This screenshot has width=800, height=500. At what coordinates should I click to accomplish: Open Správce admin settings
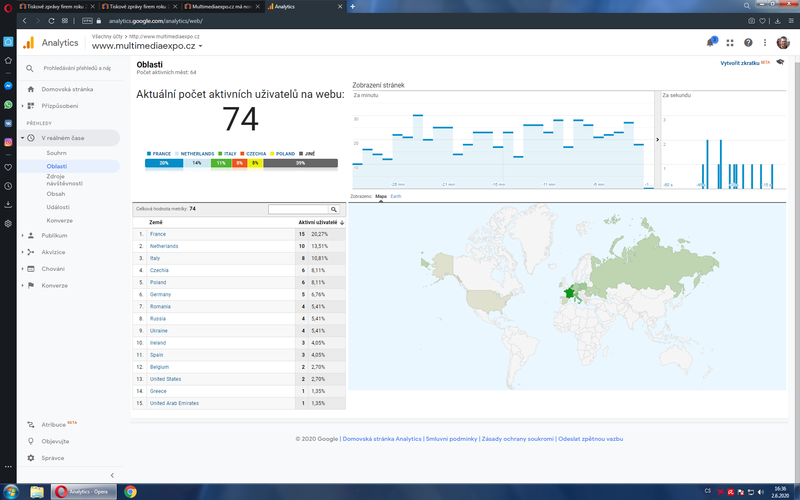[x=53, y=458]
